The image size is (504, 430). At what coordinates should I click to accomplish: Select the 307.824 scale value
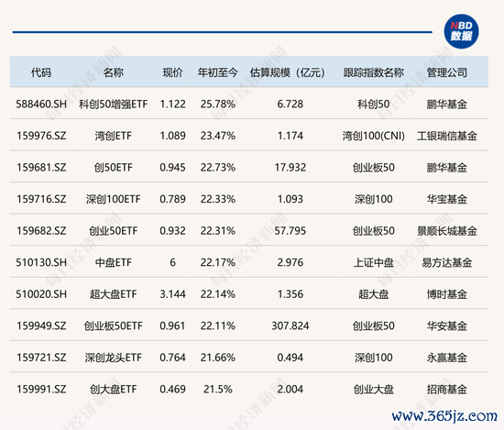point(290,325)
